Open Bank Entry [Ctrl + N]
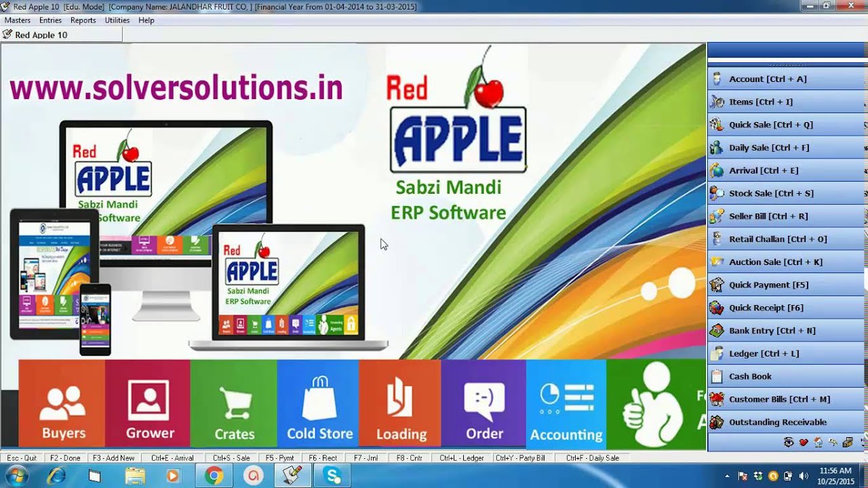The image size is (868, 488). coord(787,331)
